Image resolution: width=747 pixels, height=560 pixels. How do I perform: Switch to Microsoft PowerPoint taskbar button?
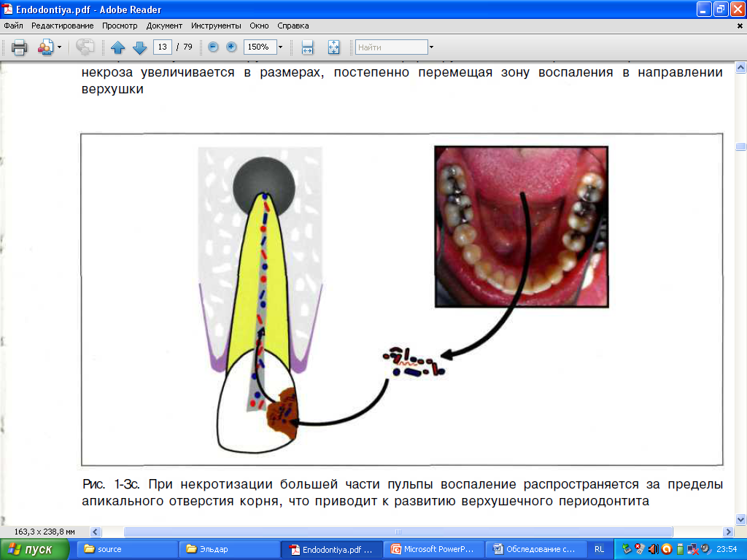coord(433,549)
